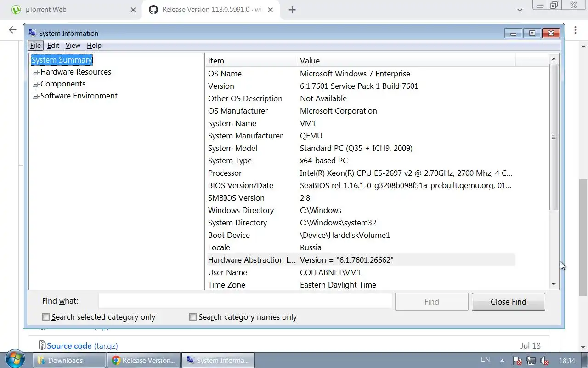Screen dimensions: 588x368
Task: Maximize the System Information window
Action: (x=532, y=33)
